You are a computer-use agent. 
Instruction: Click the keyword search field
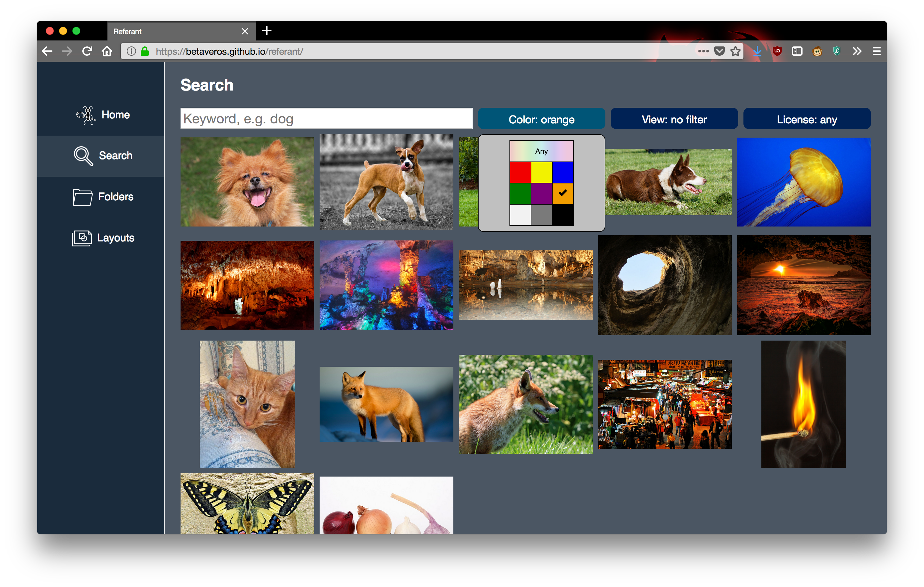point(326,119)
